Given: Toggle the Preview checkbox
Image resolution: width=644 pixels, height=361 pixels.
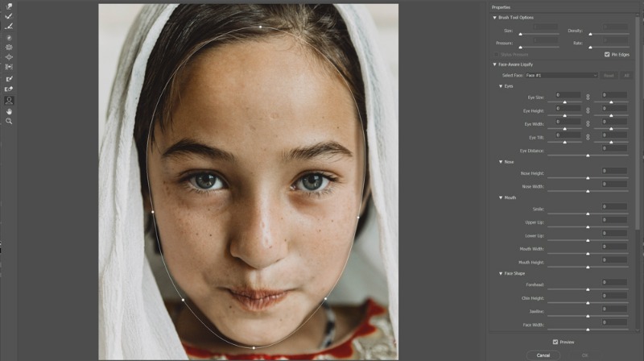Looking at the screenshot, I should (x=555, y=342).
